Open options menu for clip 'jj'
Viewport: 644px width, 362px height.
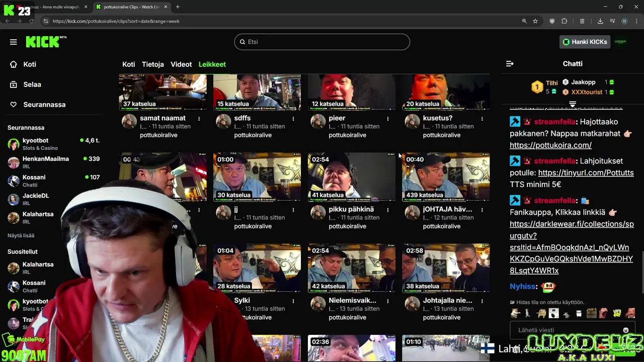point(293,210)
